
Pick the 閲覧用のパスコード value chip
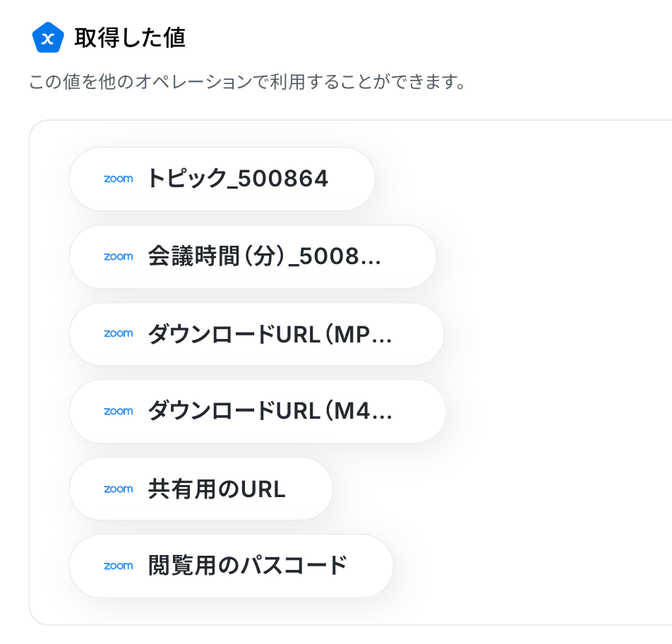[x=232, y=566]
